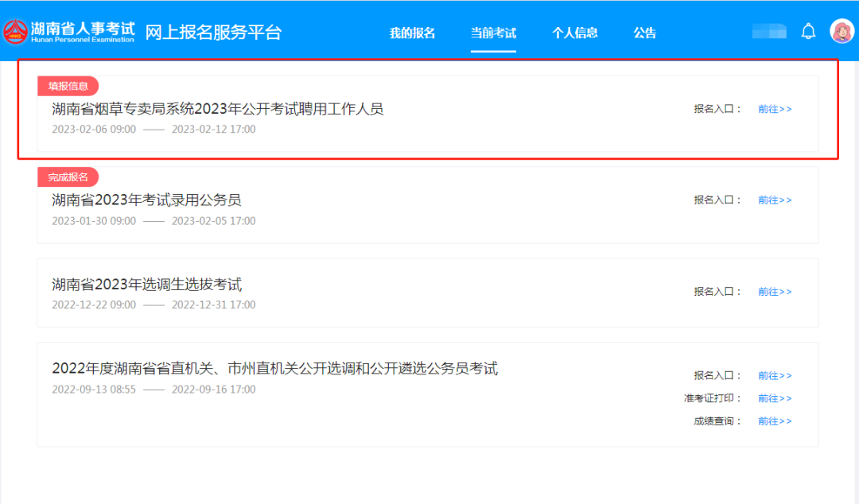The height and width of the screenshot is (504, 859).
Task: Click the 填报信息 status badge
Action: click(x=68, y=87)
